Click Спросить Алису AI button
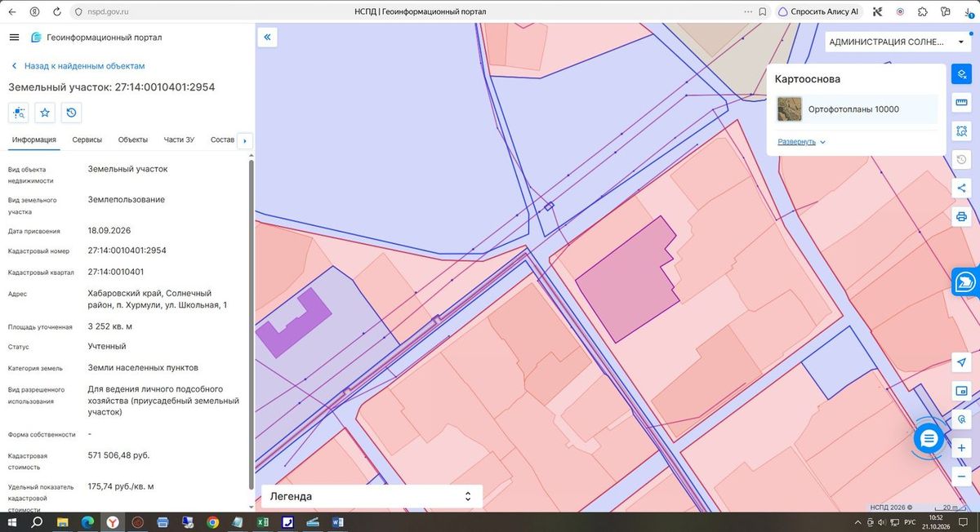The width and height of the screenshot is (980, 532). click(x=819, y=12)
